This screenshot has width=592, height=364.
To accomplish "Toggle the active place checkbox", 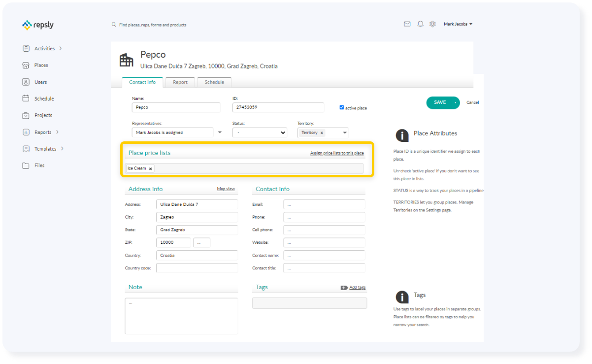I will click(342, 107).
